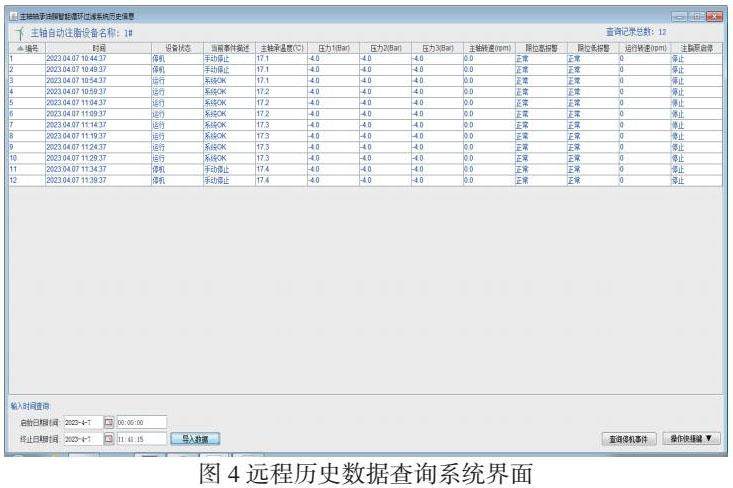
Task: Click the start date field showing 2023-4-7
Action: 82,422
